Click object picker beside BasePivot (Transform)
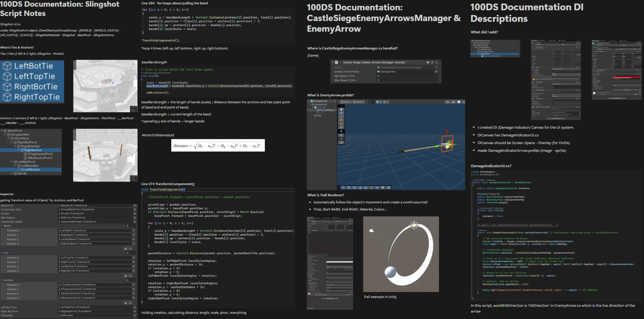 point(134,205)
